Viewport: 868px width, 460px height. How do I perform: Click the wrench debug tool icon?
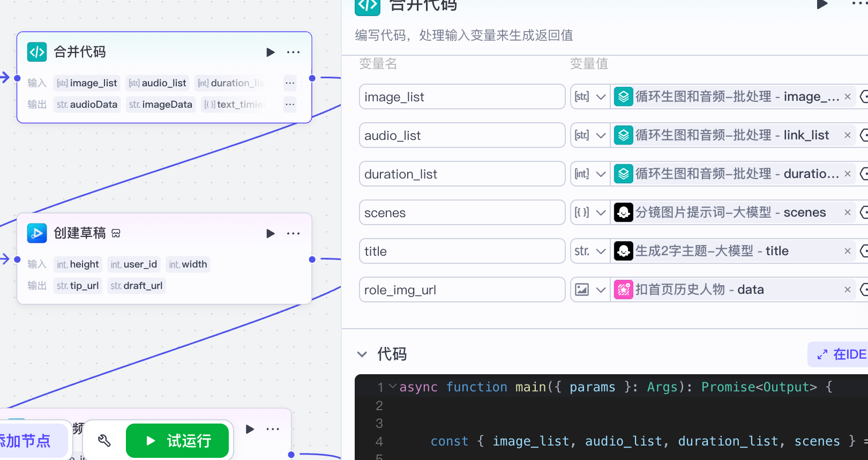[104, 441]
